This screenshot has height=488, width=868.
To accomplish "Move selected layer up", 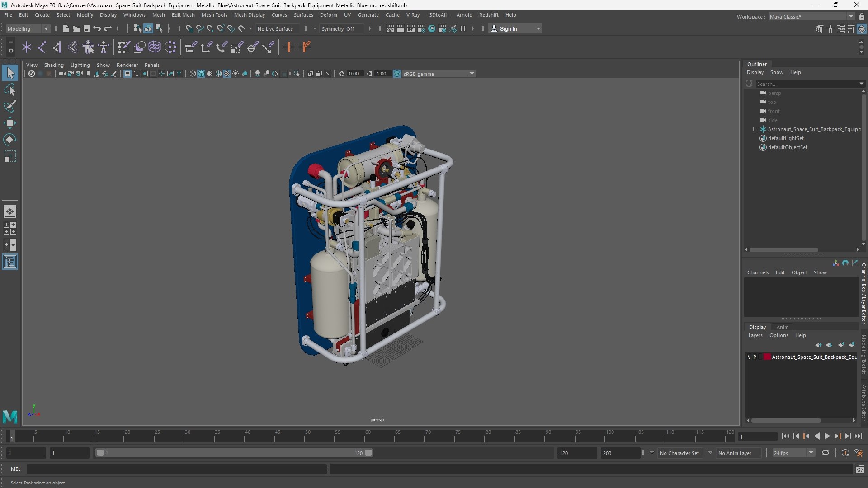I will point(818,345).
